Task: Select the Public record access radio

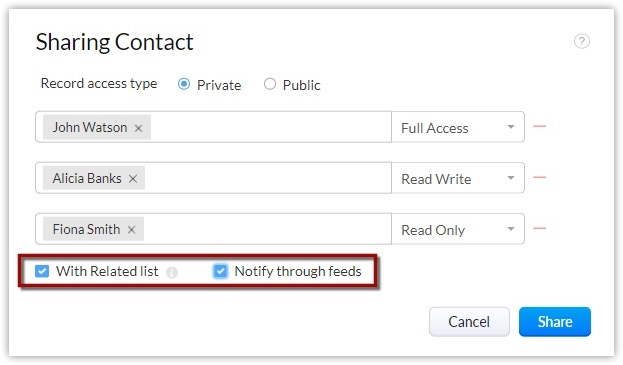Action: pos(270,84)
